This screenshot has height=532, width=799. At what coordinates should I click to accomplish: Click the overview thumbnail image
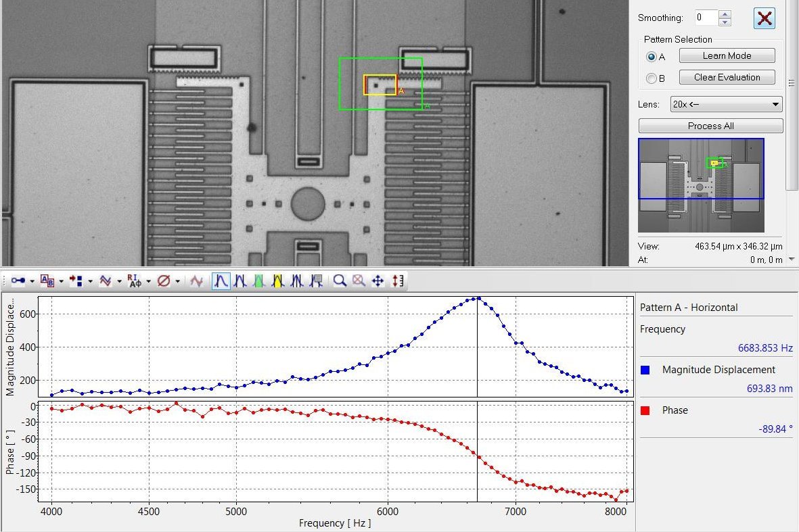click(701, 186)
